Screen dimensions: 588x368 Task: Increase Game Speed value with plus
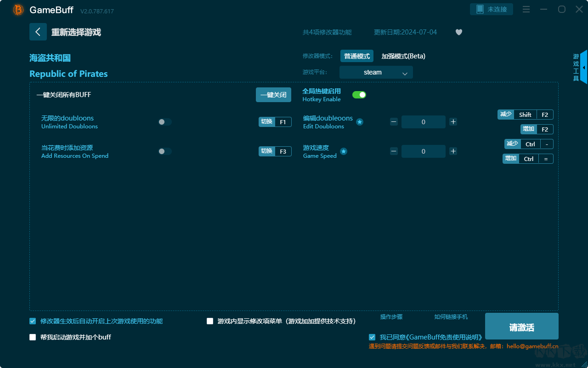click(453, 151)
